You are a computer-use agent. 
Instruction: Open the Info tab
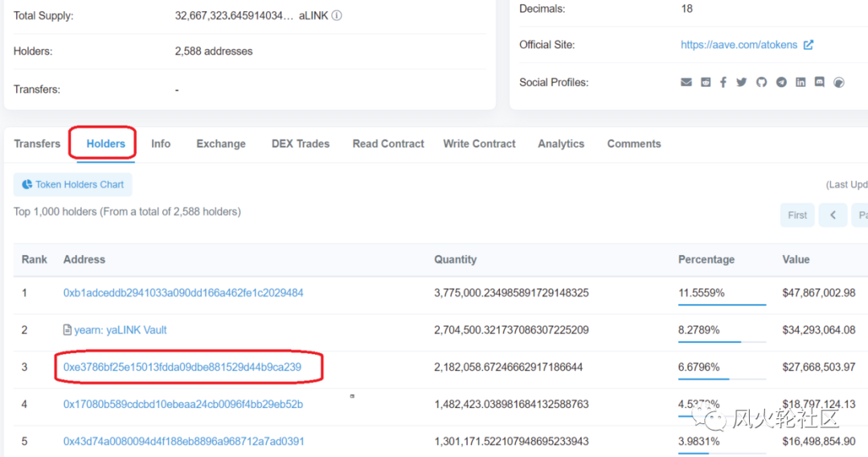pyautogui.click(x=161, y=144)
